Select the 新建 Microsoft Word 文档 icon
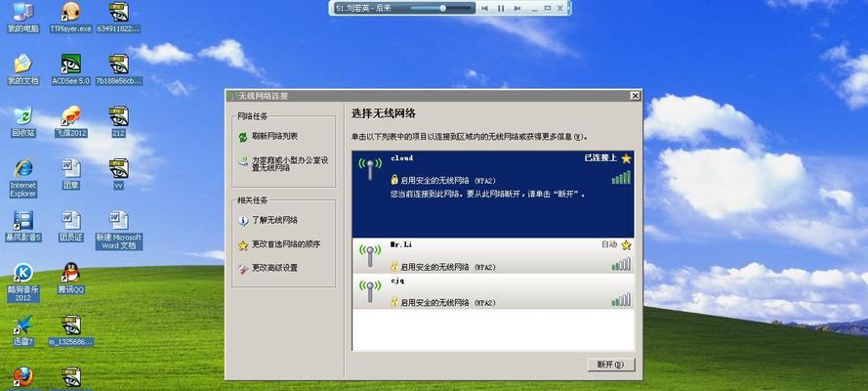The height and width of the screenshot is (391, 868). click(118, 231)
